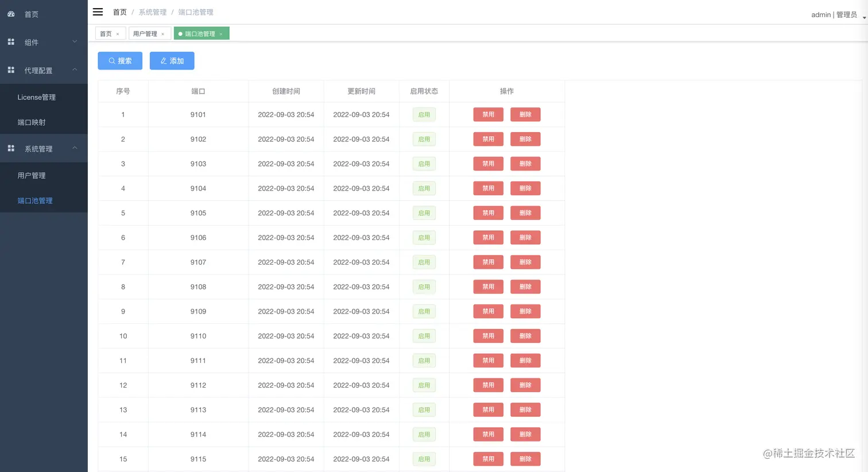The height and width of the screenshot is (472, 868).
Task: Click creation time of port 9102
Action: 286,139
